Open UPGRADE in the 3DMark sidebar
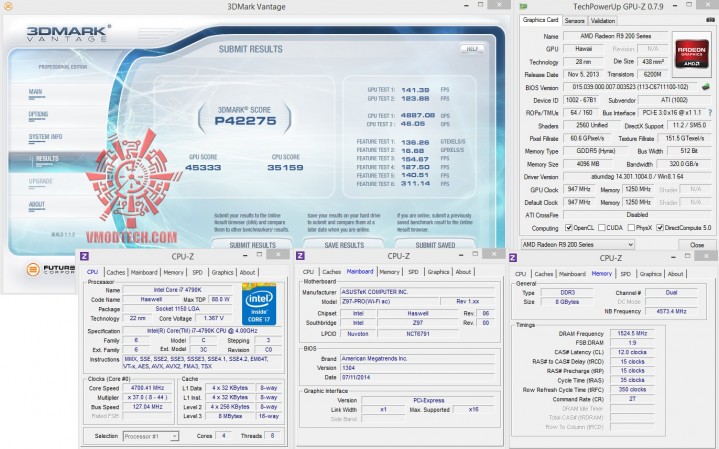719x449 pixels. tap(40, 183)
